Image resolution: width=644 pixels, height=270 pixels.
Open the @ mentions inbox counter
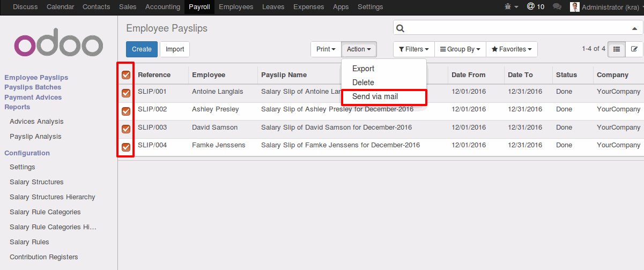point(535,7)
